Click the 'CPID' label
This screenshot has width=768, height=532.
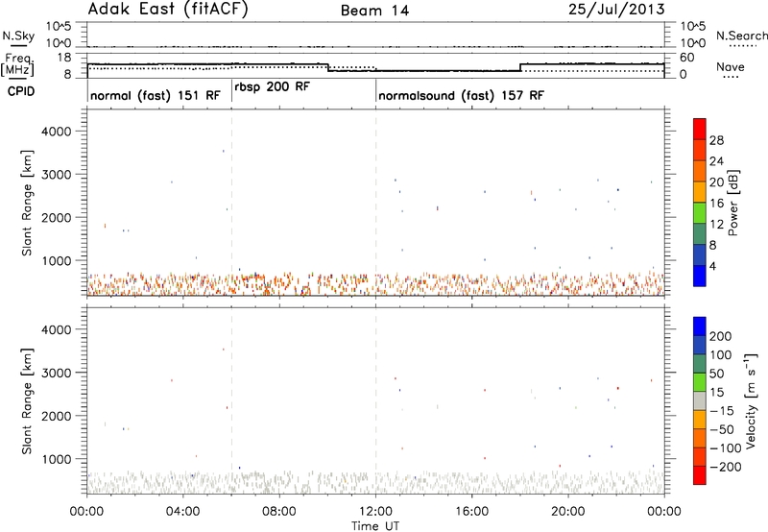click(x=21, y=91)
